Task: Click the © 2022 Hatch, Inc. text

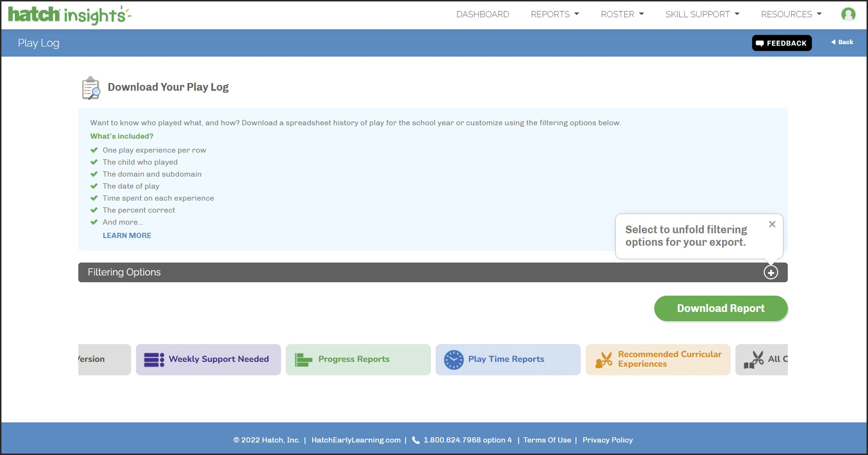Action: [x=267, y=440]
